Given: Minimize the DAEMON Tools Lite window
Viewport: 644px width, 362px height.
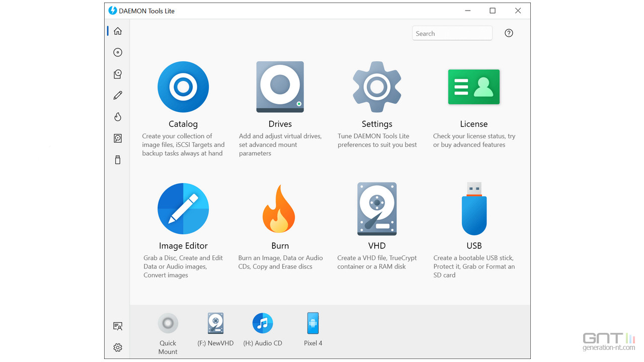Looking at the screenshot, I should click(467, 11).
